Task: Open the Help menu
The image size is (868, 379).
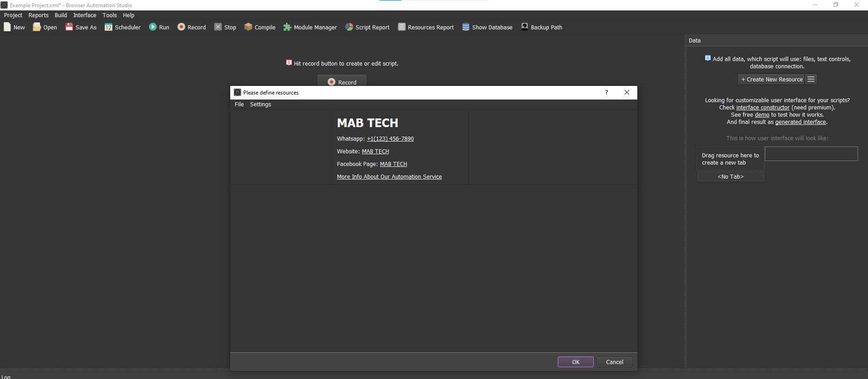Action: (x=128, y=15)
